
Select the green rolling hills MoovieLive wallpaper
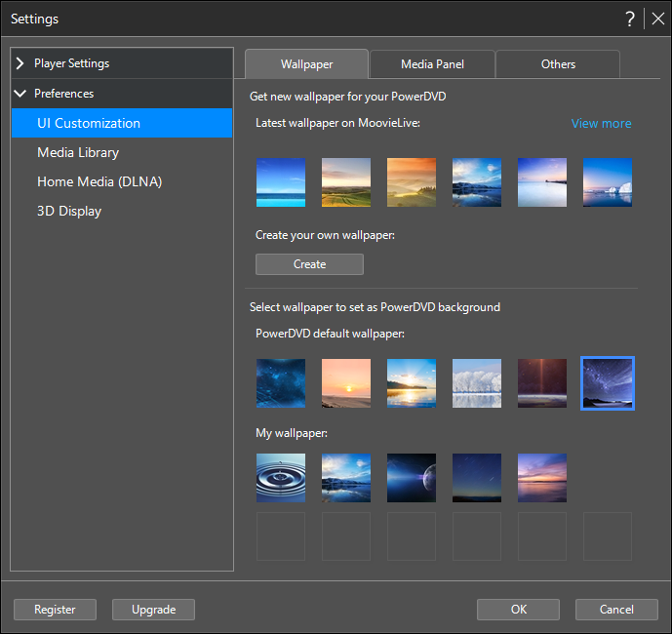click(346, 182)
